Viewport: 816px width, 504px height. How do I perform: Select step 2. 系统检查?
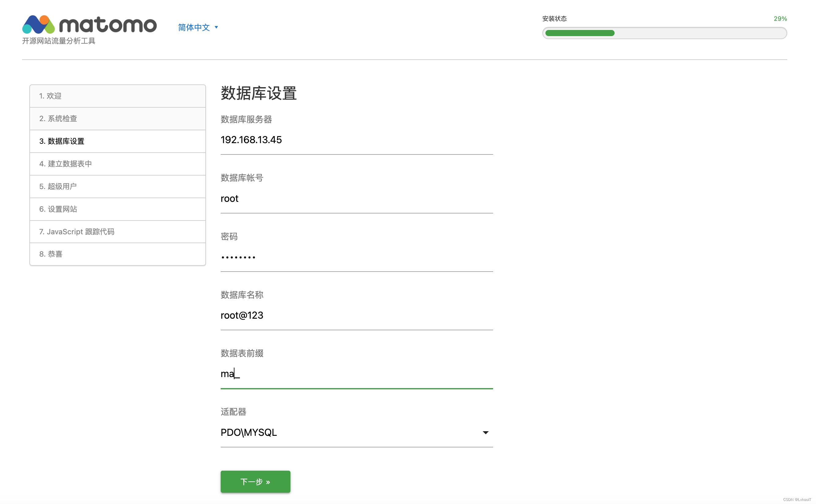[x=118, y=119]
